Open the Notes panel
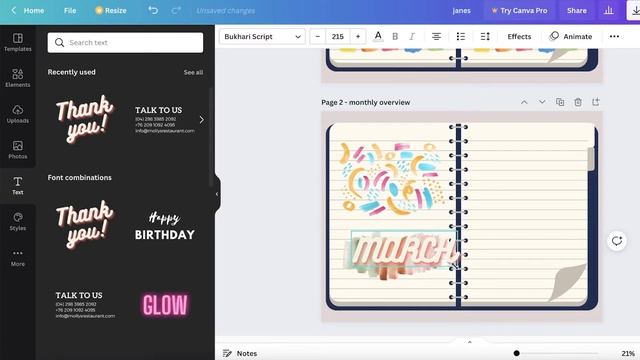The height and width of the screenshot is (360, 640). pos(240,353)
